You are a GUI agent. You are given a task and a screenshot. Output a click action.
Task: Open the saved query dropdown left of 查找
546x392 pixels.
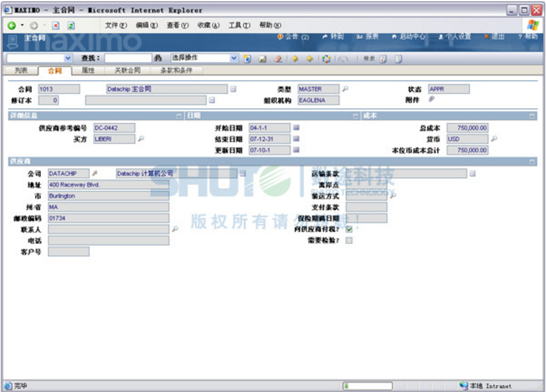point(68,58)
